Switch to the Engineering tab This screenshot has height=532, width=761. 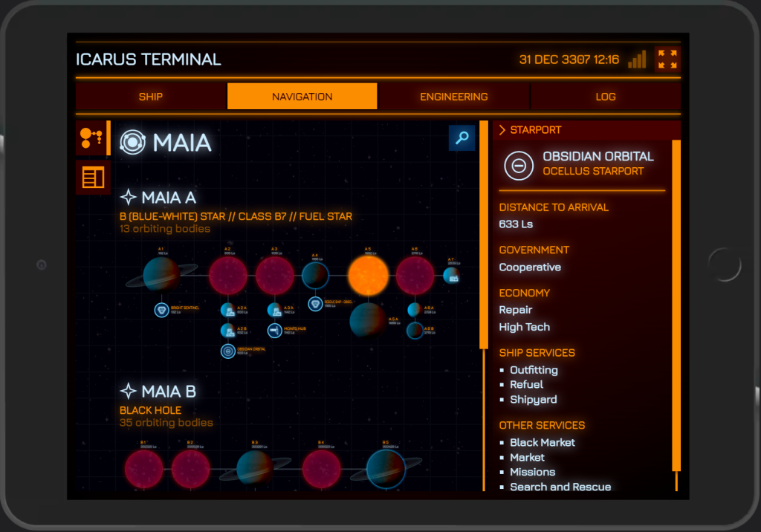tap(454, 97)
